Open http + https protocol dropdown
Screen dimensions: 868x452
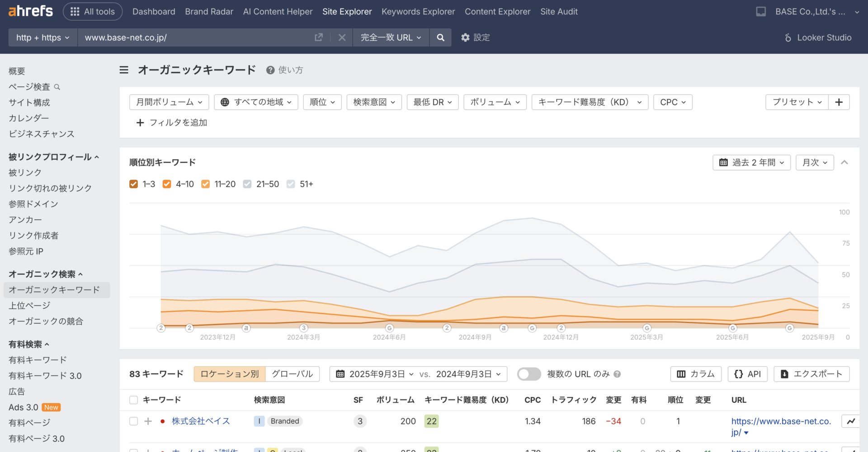pos(43,38)
